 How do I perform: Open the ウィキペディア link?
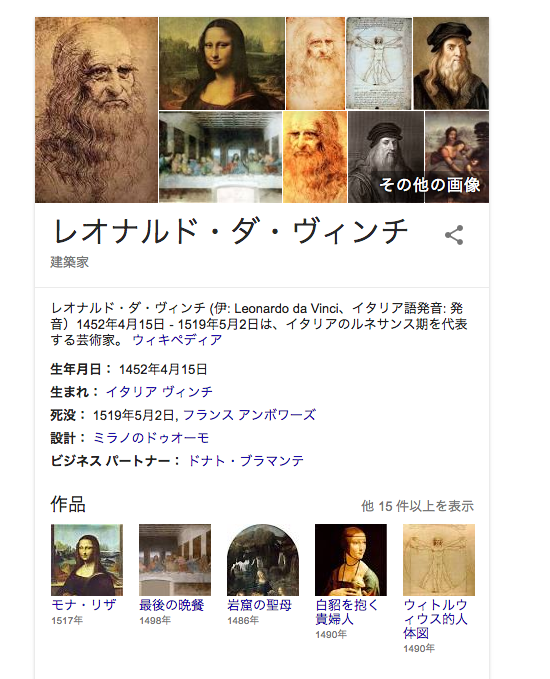click(x=177, y=340)
